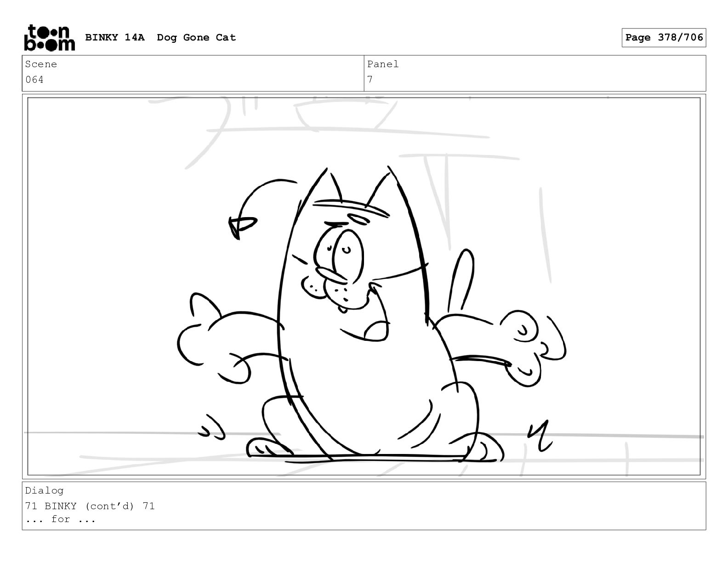Click the Toon Boom logo

click(x=49, y=37)
